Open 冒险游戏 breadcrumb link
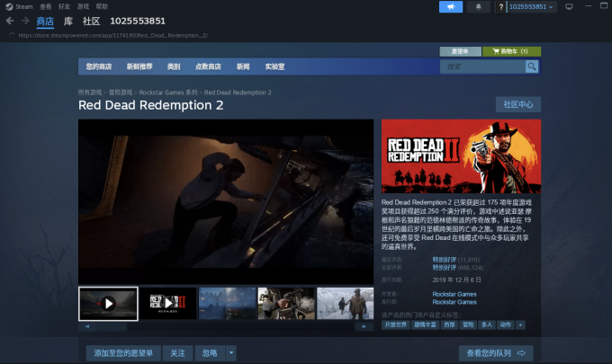 click(x=121, y=93)
